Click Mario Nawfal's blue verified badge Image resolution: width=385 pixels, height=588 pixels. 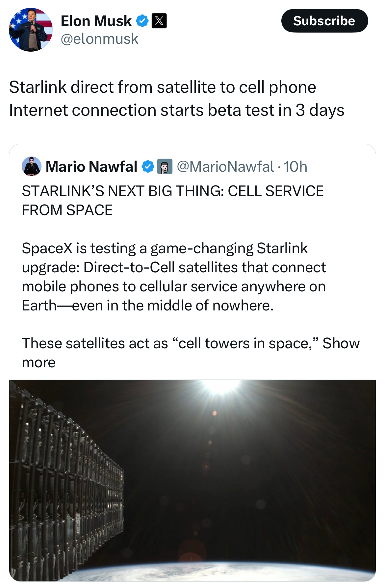[148, 167]
